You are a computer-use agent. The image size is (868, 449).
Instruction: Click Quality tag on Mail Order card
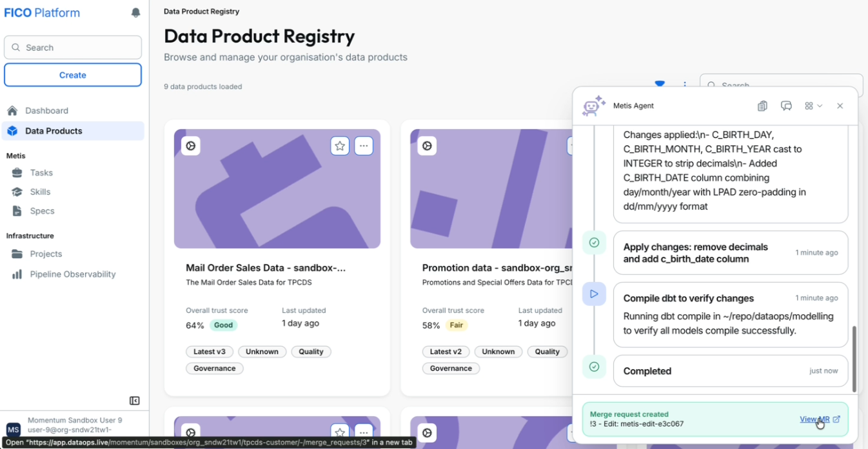[x=311, y=352]
